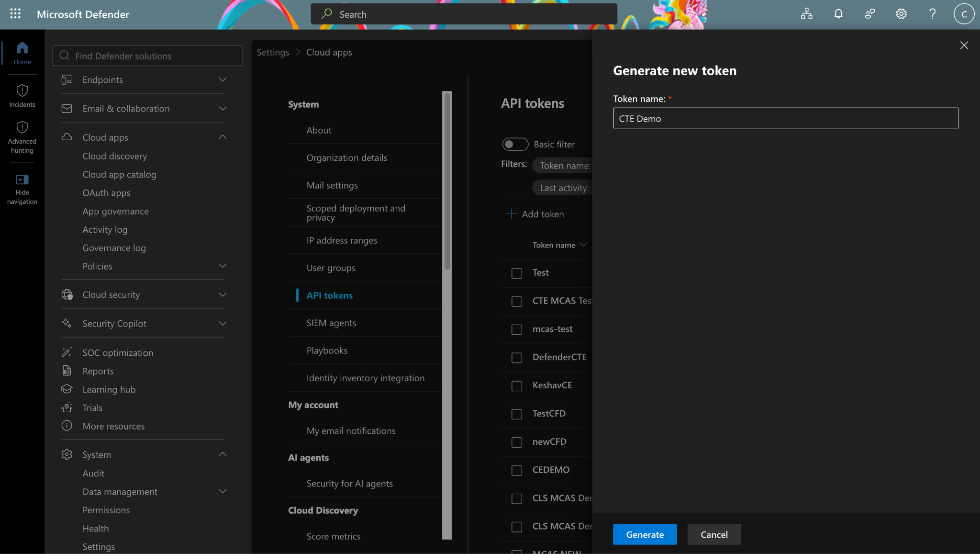Click the Endpoints device icon

click(67, 79)
